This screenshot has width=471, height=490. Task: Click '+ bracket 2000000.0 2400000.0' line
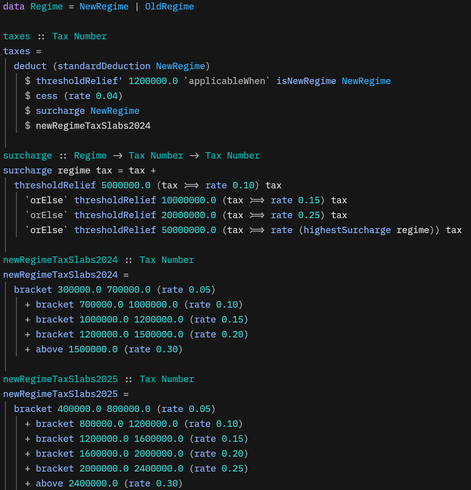click(x=136, y=469)
